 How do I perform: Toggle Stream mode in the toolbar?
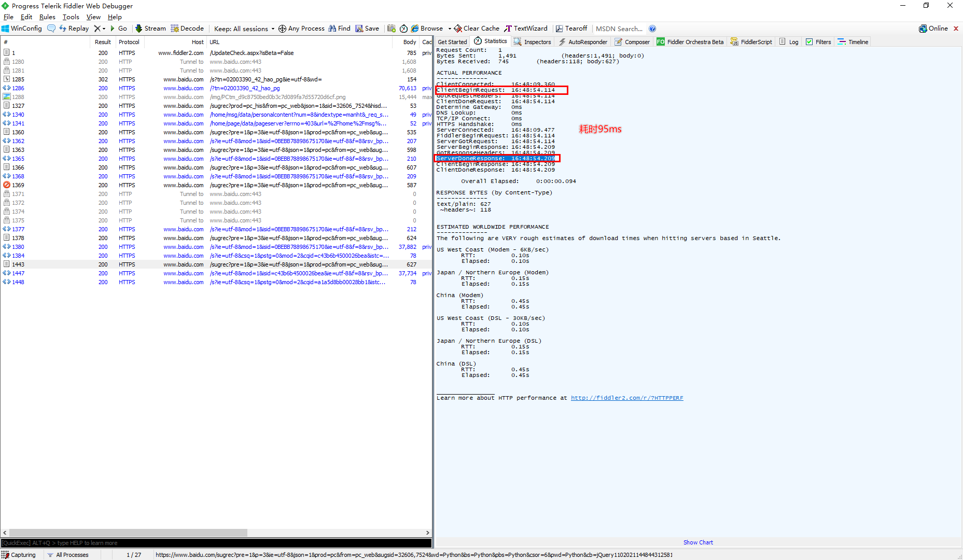pyautogui.click(x=150, y=29)
